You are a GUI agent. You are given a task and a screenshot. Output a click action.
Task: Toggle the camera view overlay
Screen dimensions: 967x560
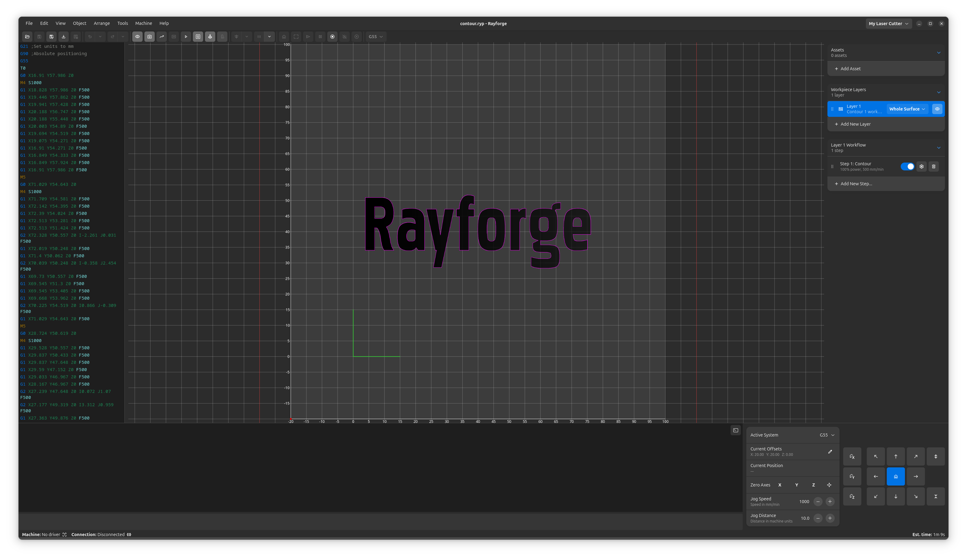(150, 36)
